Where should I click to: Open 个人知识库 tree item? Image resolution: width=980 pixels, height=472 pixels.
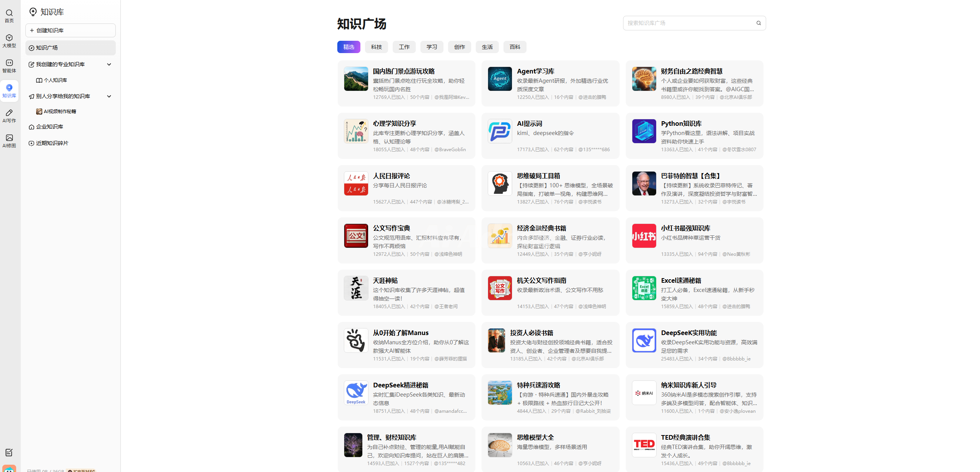55,80
